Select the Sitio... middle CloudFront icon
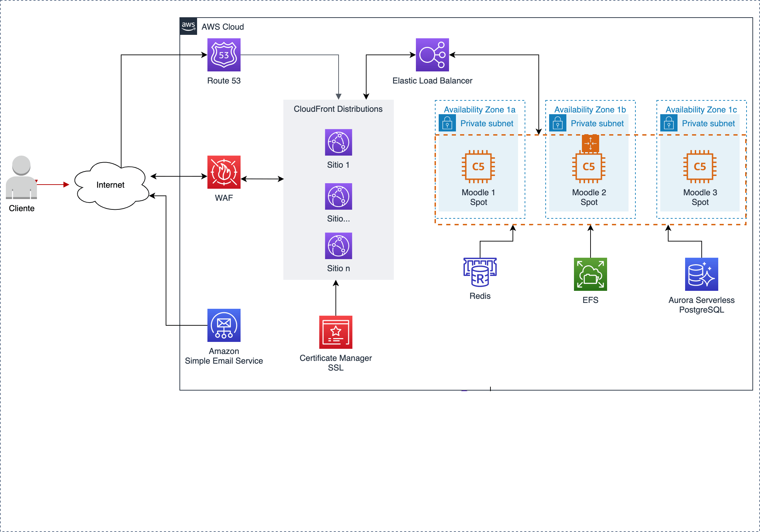Viewport: 760px width, 532px height. [x=338, y=196]
